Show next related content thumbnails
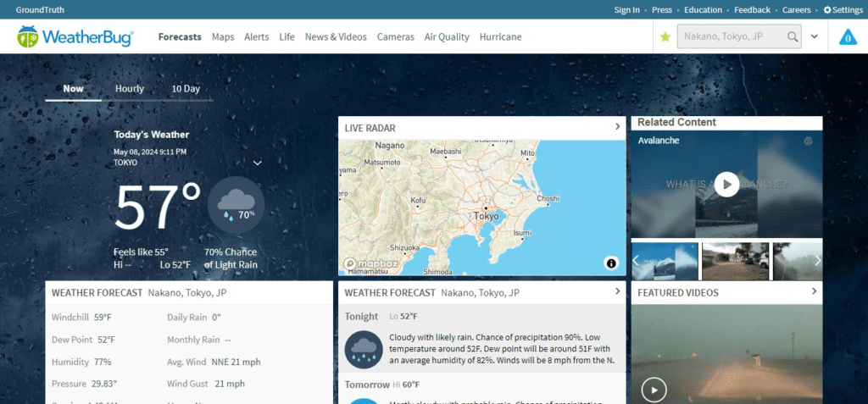This screenshot has width=868, height=404. pos(818,261)
